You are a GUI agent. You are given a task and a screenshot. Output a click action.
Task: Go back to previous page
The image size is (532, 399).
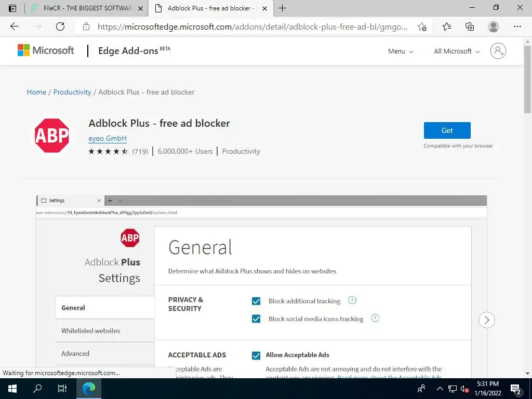click(14, 26)
